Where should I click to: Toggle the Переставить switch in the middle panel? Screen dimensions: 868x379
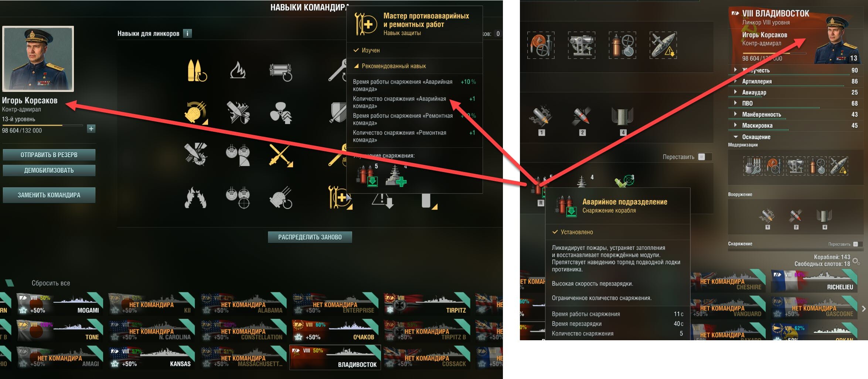pos(701,157)
